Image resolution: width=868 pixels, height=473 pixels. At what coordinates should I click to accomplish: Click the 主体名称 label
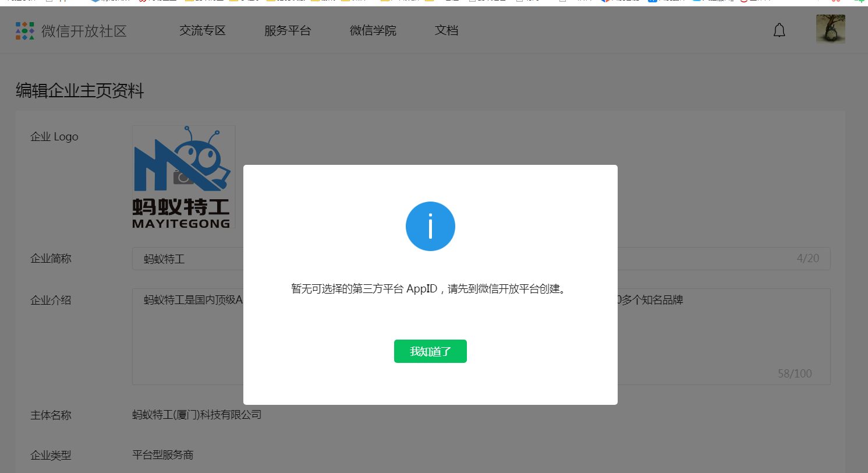pos(51,415)
